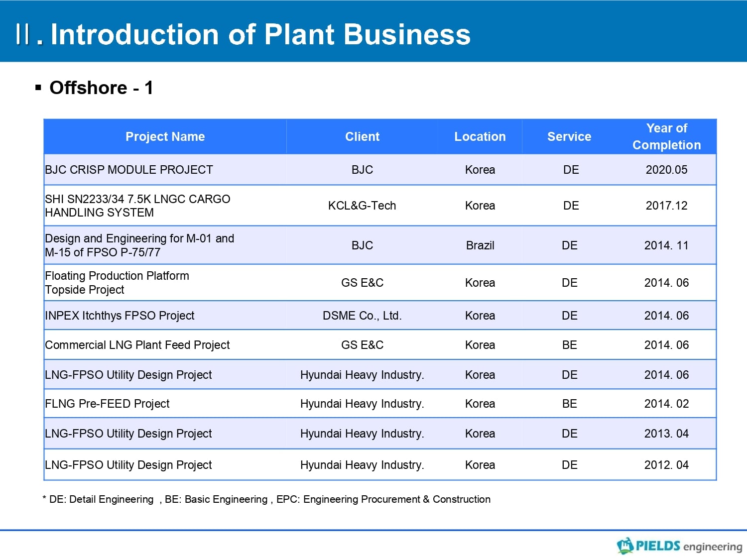This screenshot has width=747, height=560.
Task: Click the 'Location' column header
Action: tap(480, 136)
